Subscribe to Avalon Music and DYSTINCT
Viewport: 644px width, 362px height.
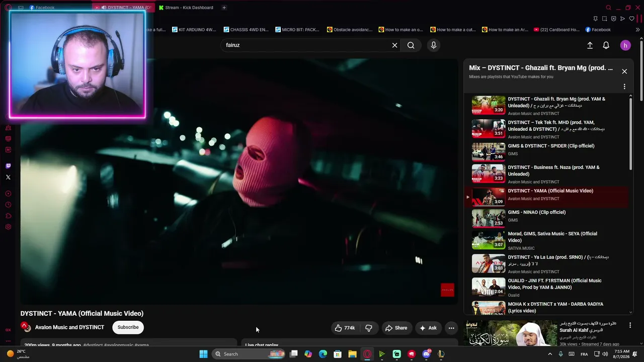click(128, 327)
